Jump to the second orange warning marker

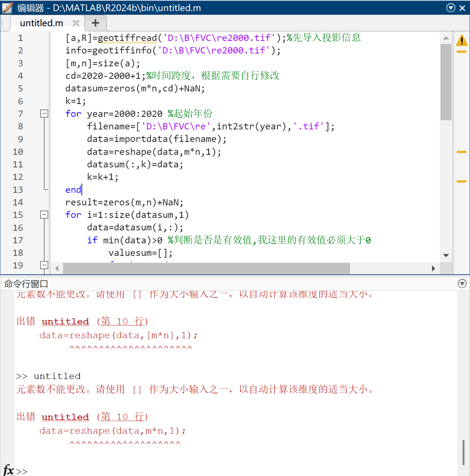[x=462, y=152]
